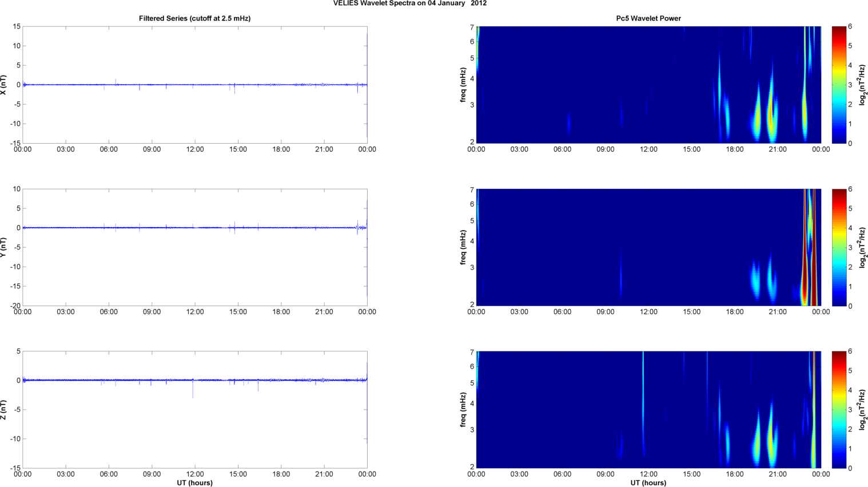This screenshot has height=487, width=868.
Task: Click the Y (nT) axis label
Action: coord(3,247)
